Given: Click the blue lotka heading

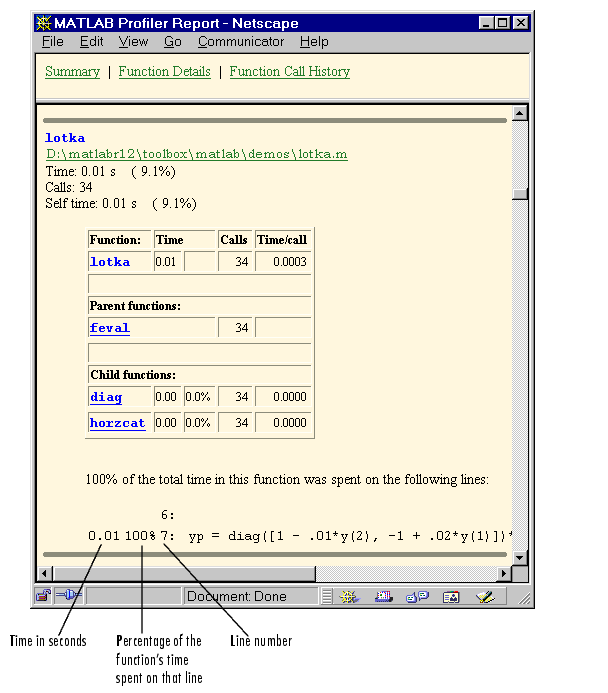Looking at the screenshot, I should (x=65, y=138).
